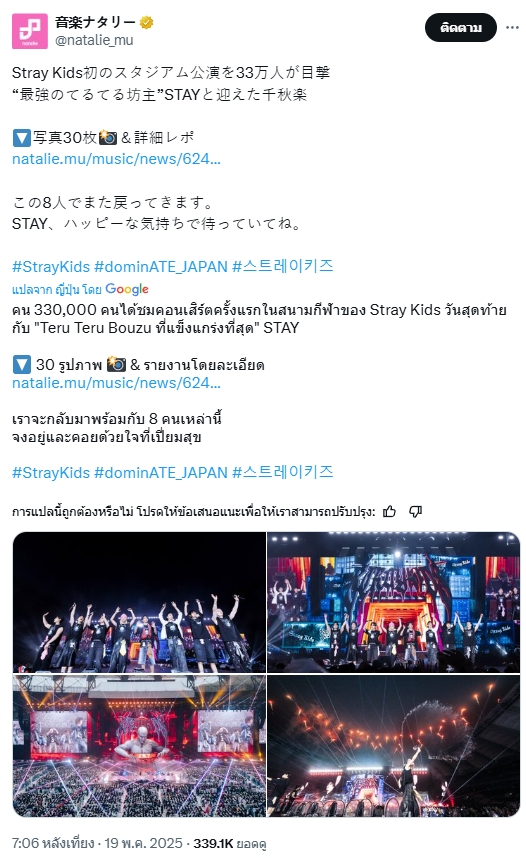Click the #dominATE_JAPAN hashtag in the original text
The width and height of the screenshot is (526, 858).
pos(161,266)
